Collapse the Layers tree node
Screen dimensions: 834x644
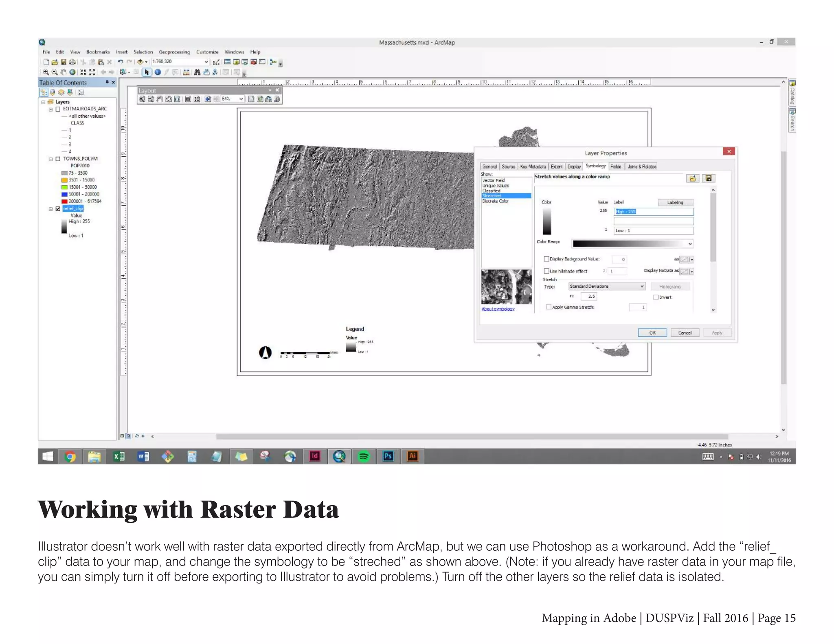pos(44,102)
